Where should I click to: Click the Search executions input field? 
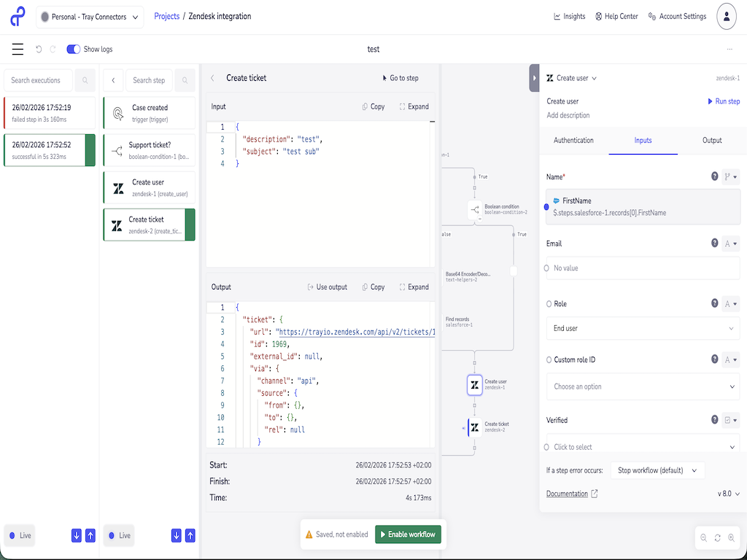point(38,80)
